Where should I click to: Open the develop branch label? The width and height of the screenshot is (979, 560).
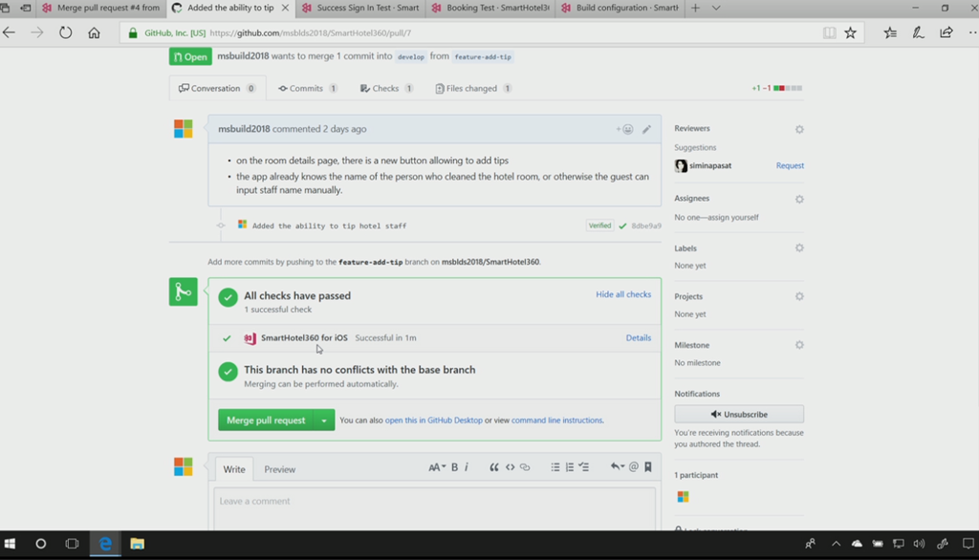411,56
